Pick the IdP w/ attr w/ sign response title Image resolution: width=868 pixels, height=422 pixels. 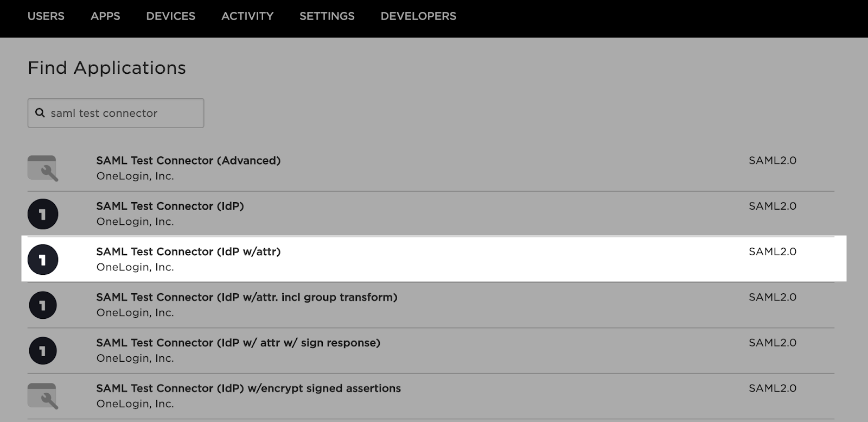238,343
